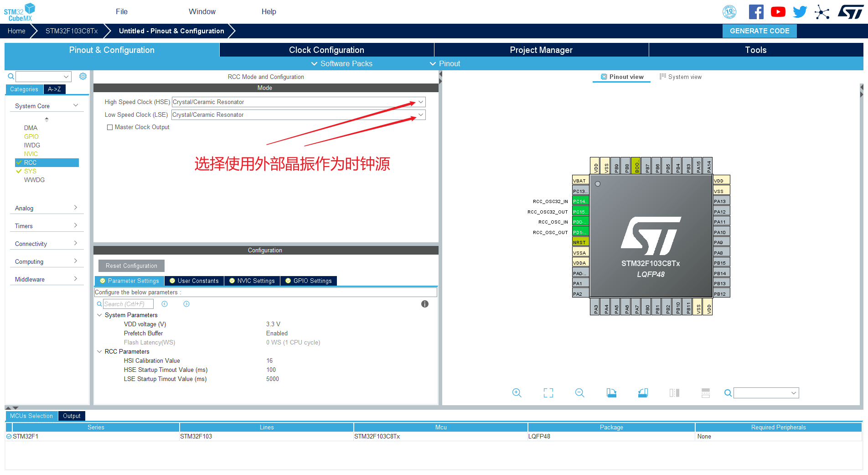Click the category search magnifier icon
The width and height of the screenshot is (868, 475).
tap(11, 76)
